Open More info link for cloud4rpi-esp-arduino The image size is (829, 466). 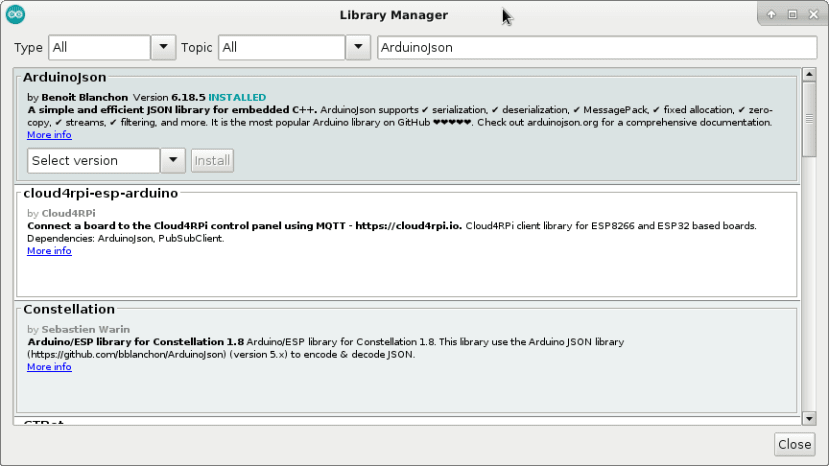tap(49, 251)
